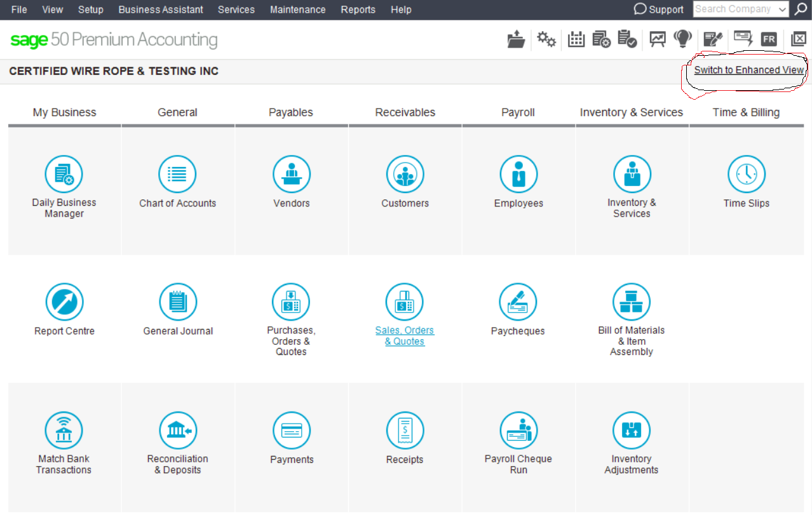This screenshot has height=515, width=812.
Task: Click the My Business column heading
Action: pos(65,112)
